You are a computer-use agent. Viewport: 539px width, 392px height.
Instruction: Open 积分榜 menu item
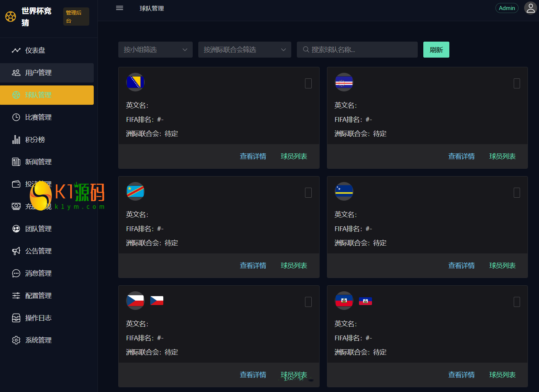[x=47, y=140]
